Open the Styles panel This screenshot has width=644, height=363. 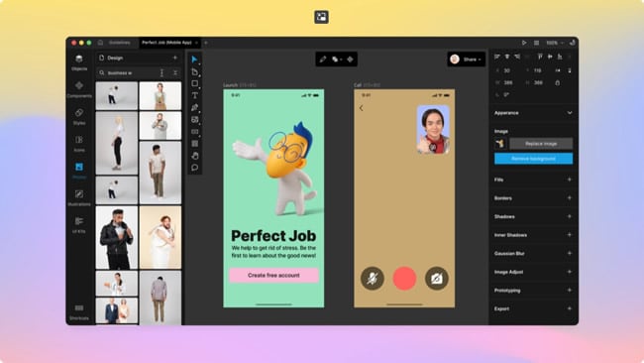(79, 117)
